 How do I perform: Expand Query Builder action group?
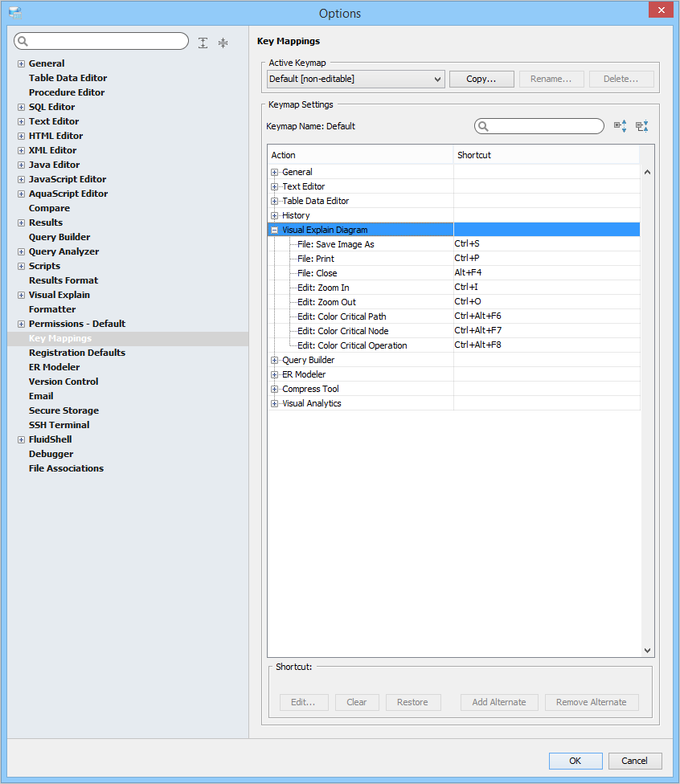click(274, 360)
